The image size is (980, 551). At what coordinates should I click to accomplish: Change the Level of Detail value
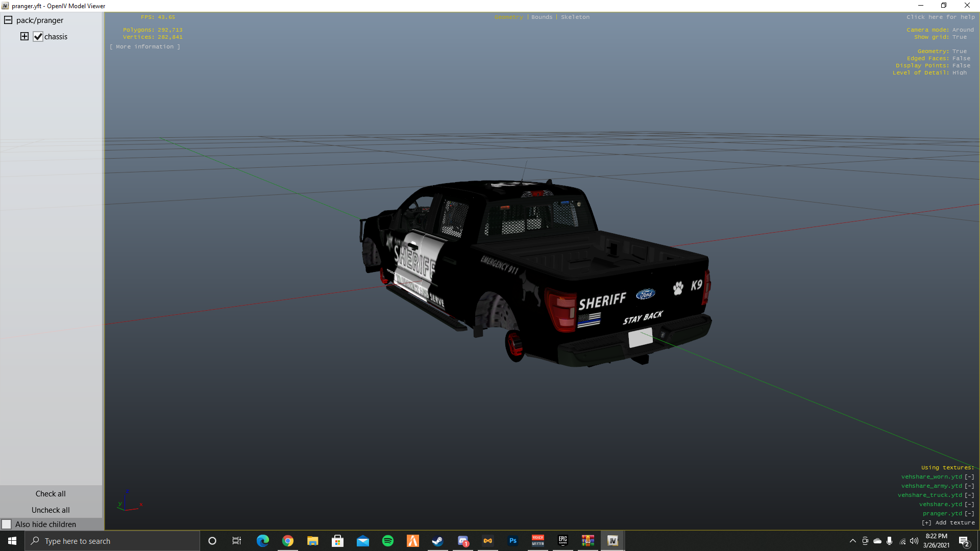tap(959, 72)
